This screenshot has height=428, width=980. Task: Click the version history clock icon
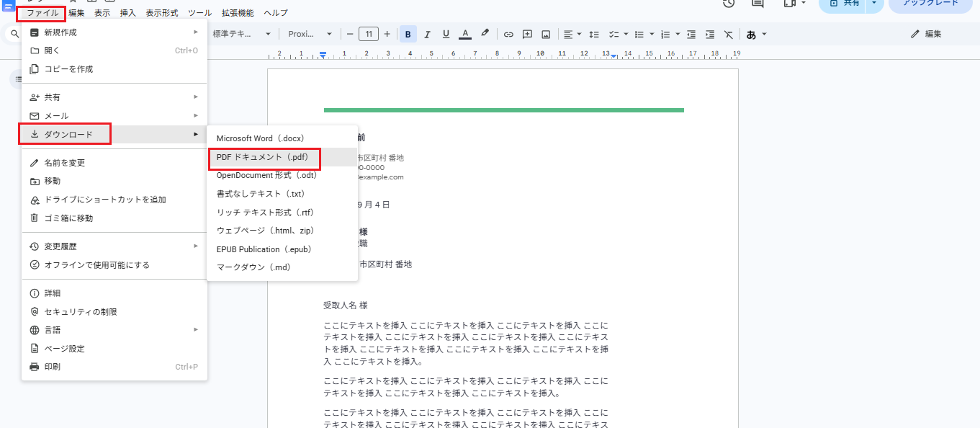729,4
